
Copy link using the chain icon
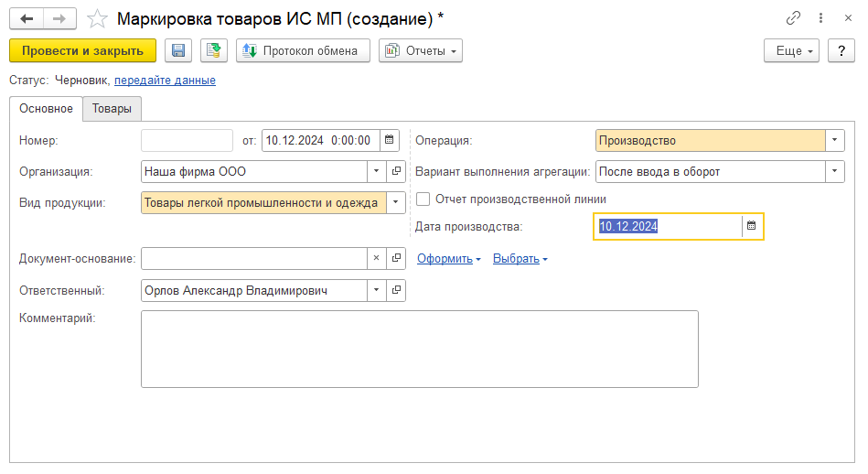793,18
